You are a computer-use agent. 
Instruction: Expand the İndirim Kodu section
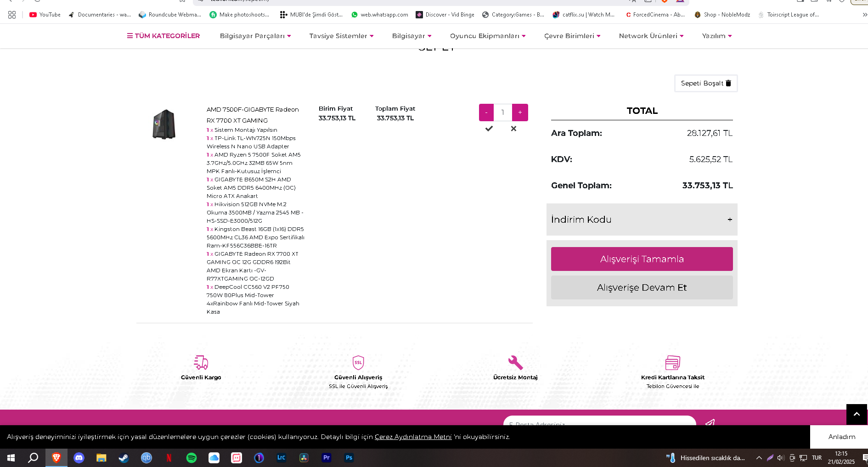click(642, 219)
